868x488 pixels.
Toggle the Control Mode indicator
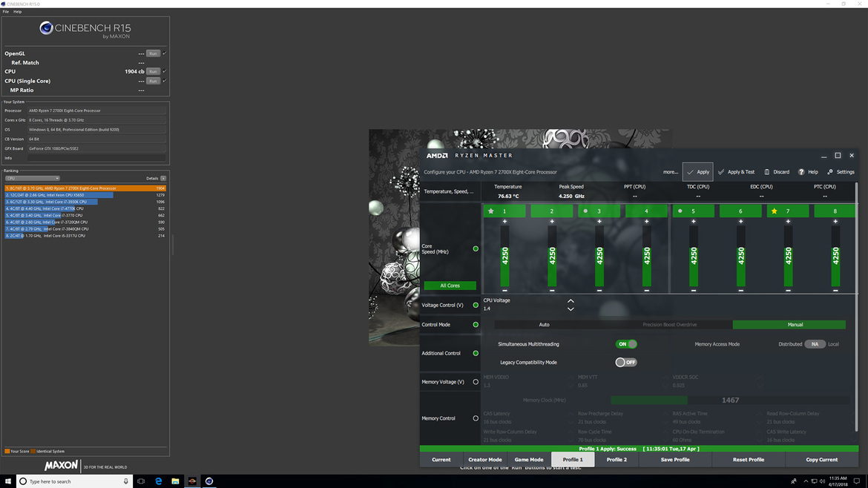point(476,325)
